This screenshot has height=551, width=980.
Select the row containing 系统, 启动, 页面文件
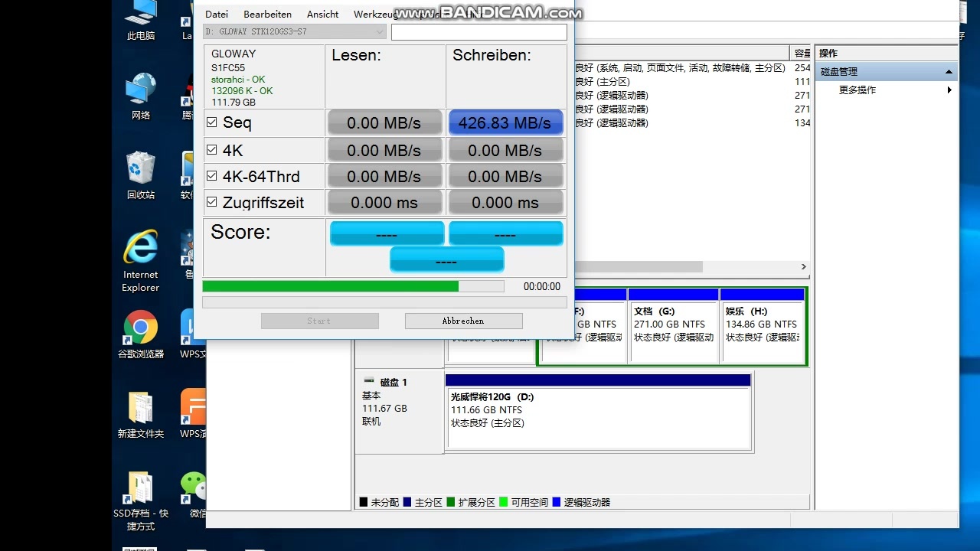[692, 68]
